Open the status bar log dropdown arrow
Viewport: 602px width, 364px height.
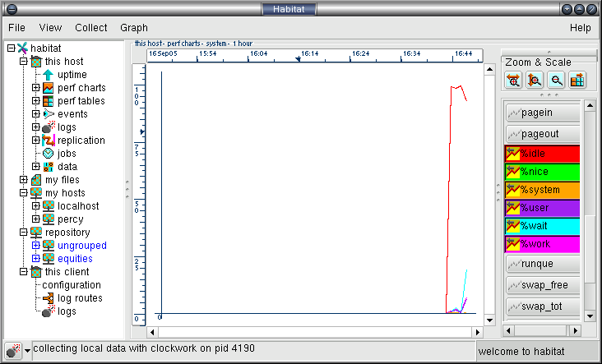click(27, 351)
